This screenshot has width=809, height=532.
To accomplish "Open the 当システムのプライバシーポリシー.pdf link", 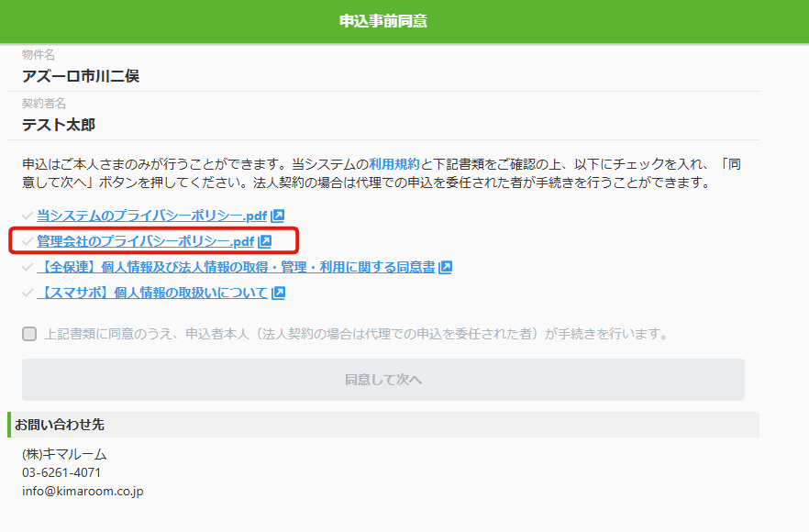I will pos(151,216).
